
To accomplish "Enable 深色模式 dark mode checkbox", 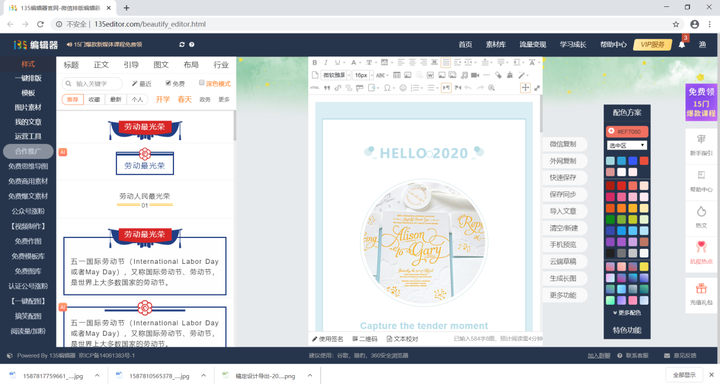I will coord(201,83).
